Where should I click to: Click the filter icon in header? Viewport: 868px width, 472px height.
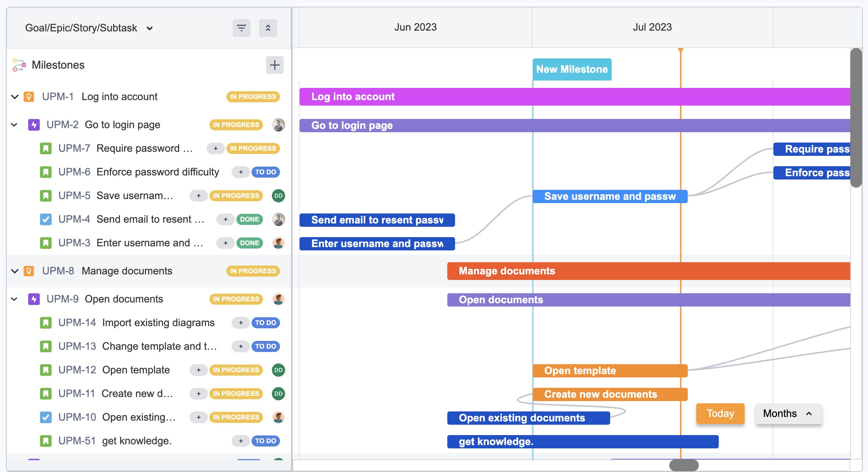[x=241, y=28]
